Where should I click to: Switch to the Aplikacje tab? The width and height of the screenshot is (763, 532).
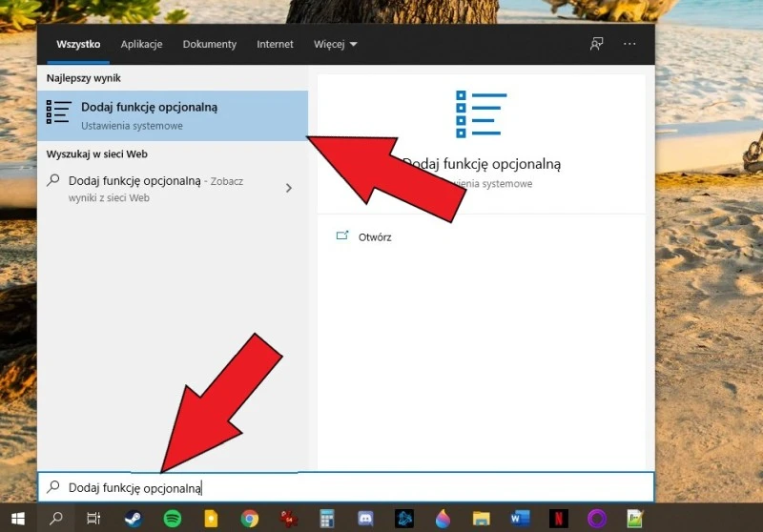[141, 44]
